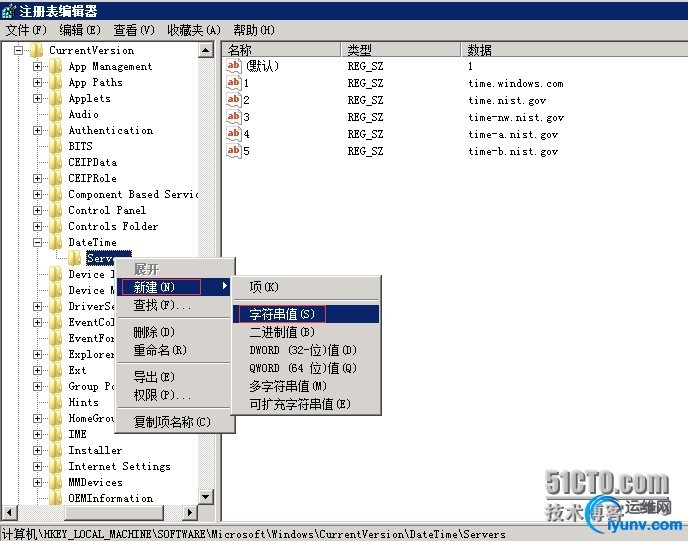Screen dimensions: 688x541
Task: Click the App Paths folder icon
Action: pos(55,82)
